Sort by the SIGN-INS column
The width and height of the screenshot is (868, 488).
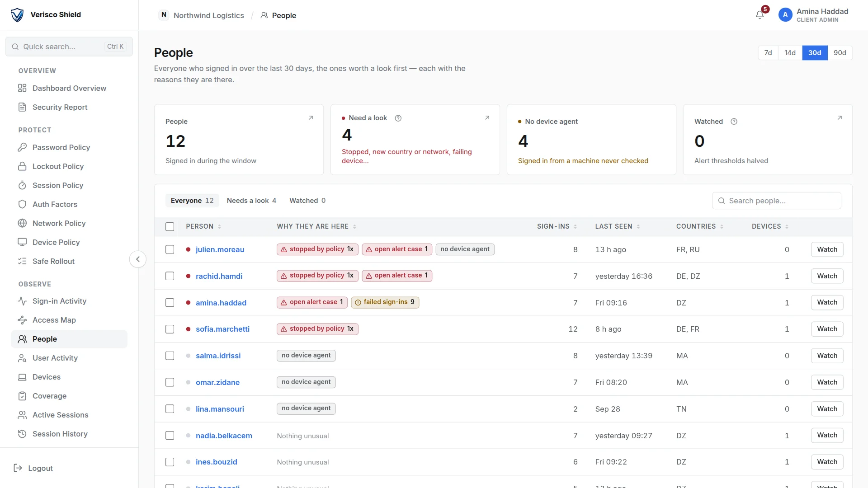(557, 226)
